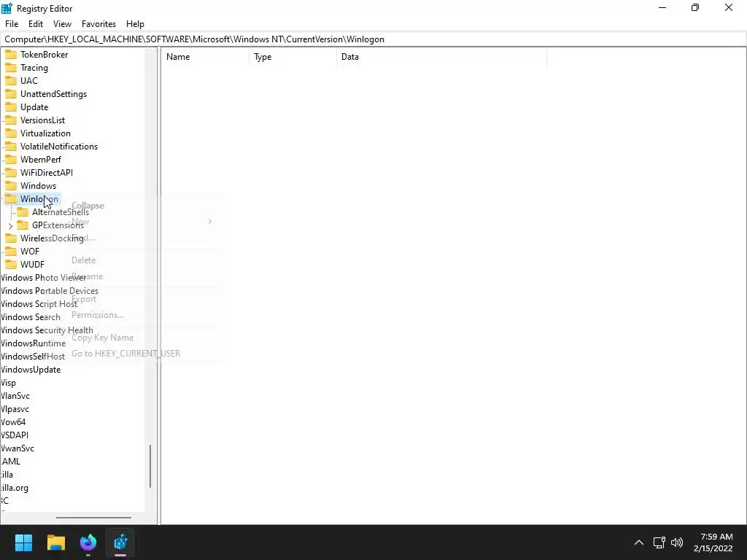
Task: Select the UAC folder icon
Action: point(10,80)
